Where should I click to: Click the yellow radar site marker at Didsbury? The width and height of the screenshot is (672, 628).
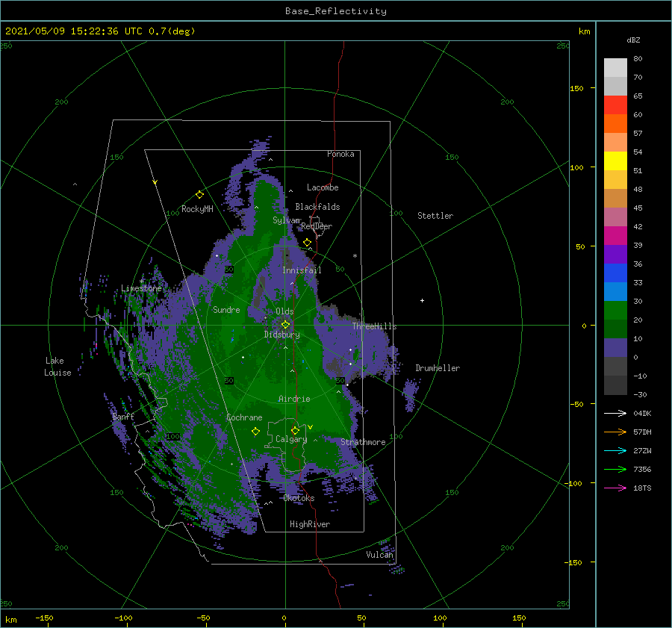click(x=285, y=325)
